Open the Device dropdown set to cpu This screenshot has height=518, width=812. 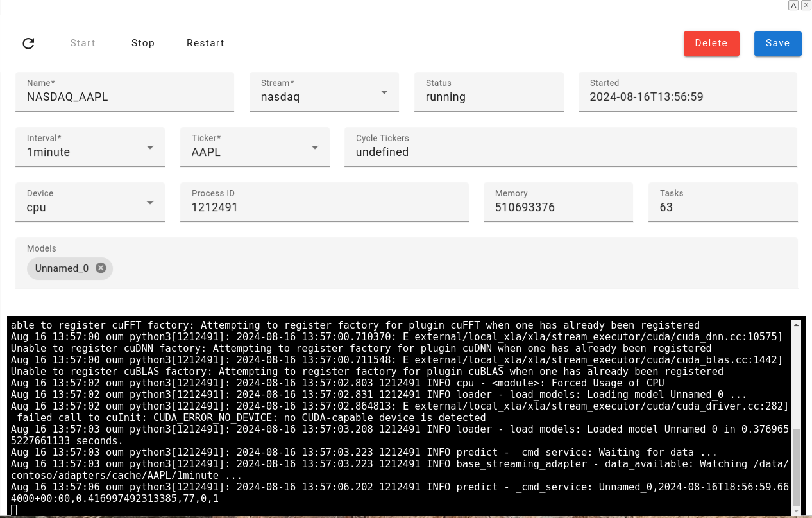[x=150, y=202]
